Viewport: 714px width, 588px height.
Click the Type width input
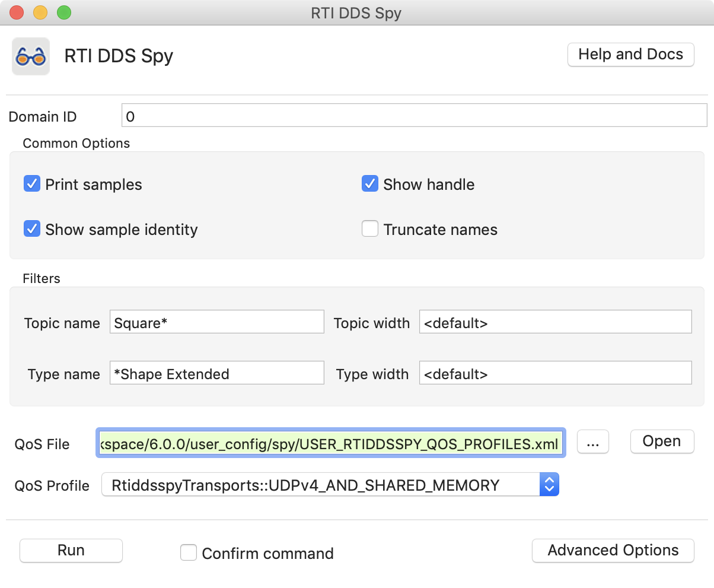point(556,373)
